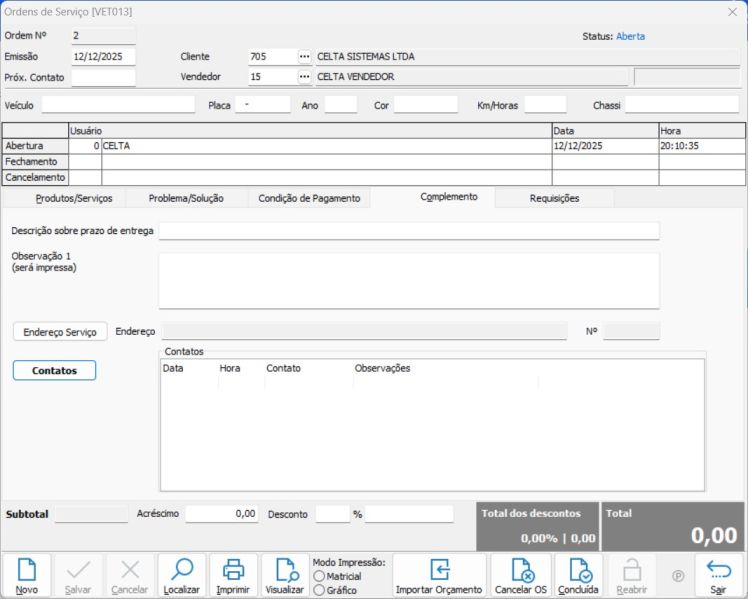Viewport: 748px width, 599px height.
Task: Click the Próx. Contato date field
Action: (x=103, y=77)
